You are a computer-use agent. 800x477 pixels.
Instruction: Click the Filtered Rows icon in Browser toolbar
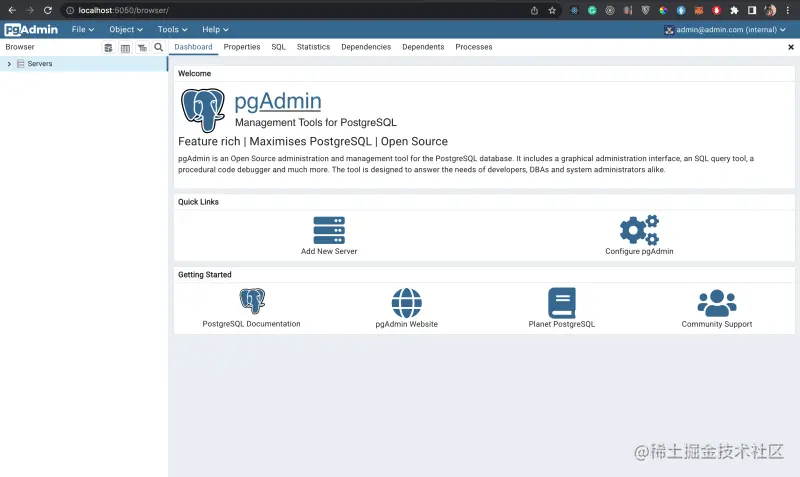pyautogui.click(x=142, y=47)
